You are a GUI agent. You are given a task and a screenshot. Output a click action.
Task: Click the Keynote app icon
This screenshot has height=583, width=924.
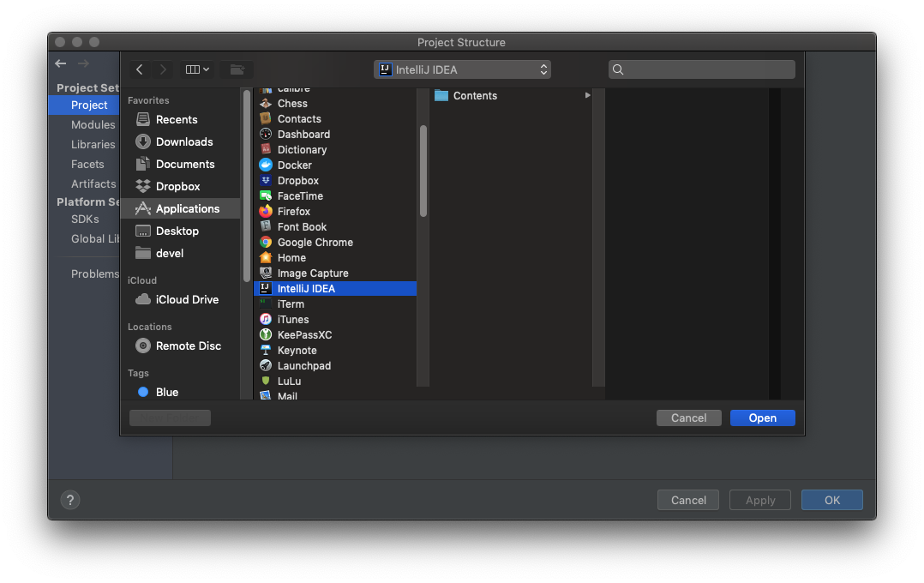[266, 350]
